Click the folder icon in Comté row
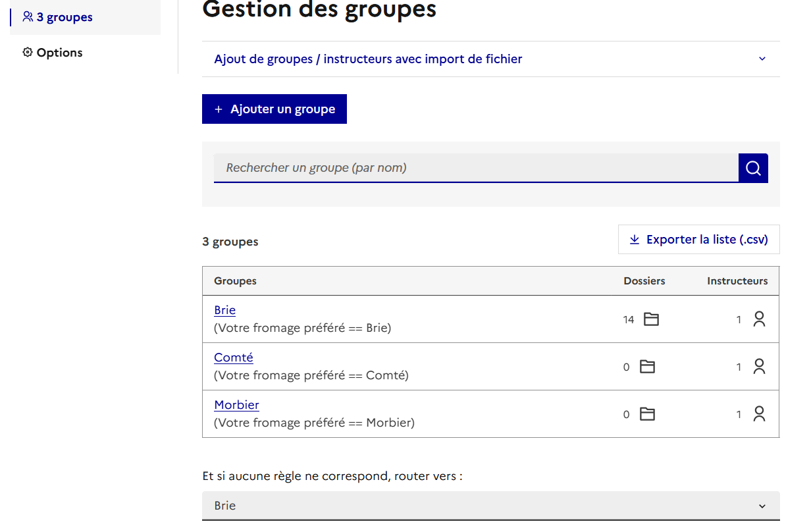The height and width of the screenshot is (532, 811). tap(648, 367)
